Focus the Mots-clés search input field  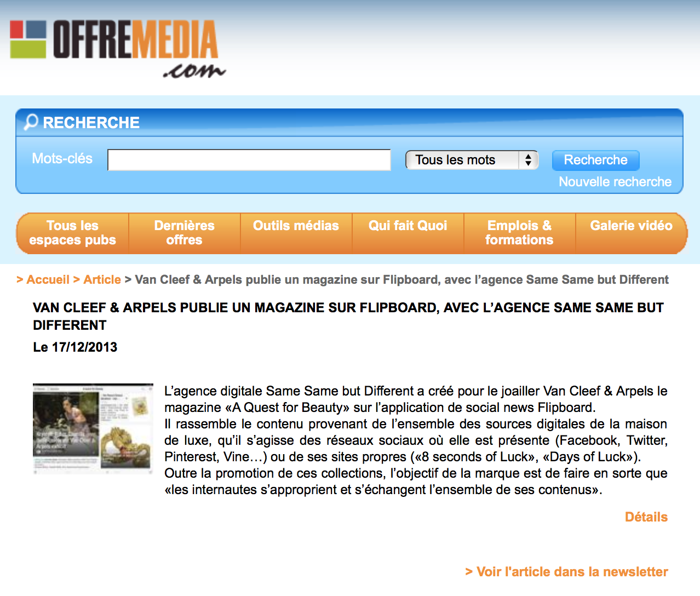point(249,160)
